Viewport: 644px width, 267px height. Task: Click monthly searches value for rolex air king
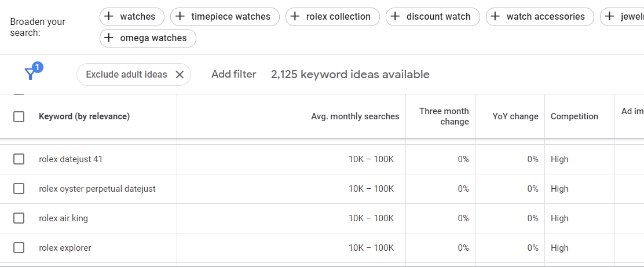(371, 218)
